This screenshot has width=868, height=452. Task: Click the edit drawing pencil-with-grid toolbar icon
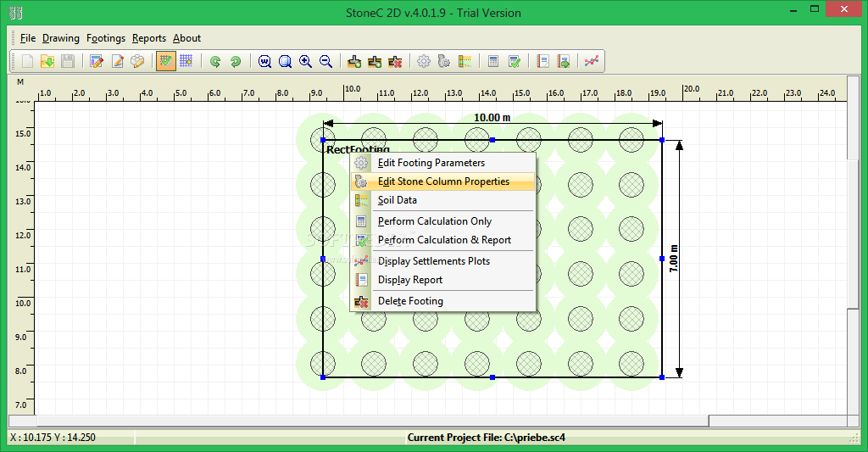click(97, 61)
